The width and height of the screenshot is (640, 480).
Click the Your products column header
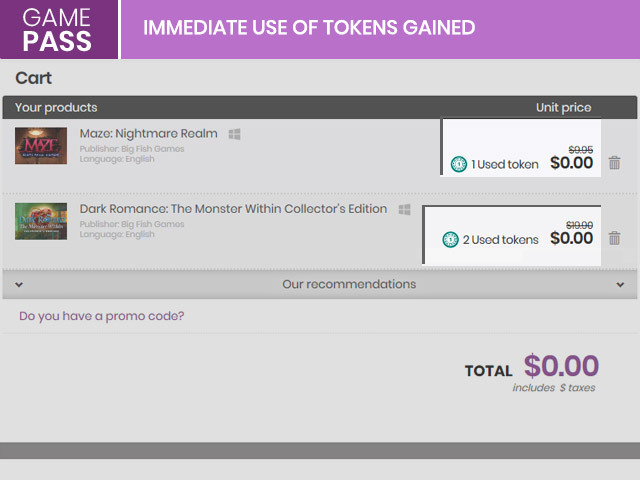[56, 107]
